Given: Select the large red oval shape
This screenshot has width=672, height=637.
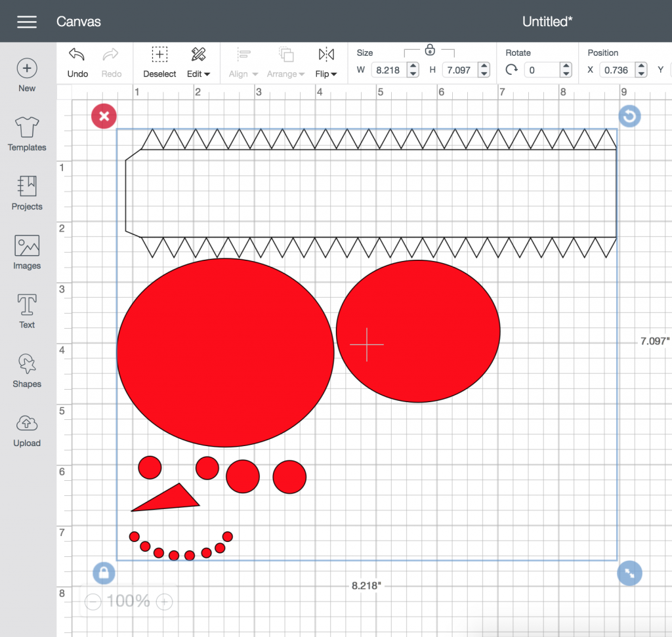Looking at the screenshot, I should (x=225, y=352).
